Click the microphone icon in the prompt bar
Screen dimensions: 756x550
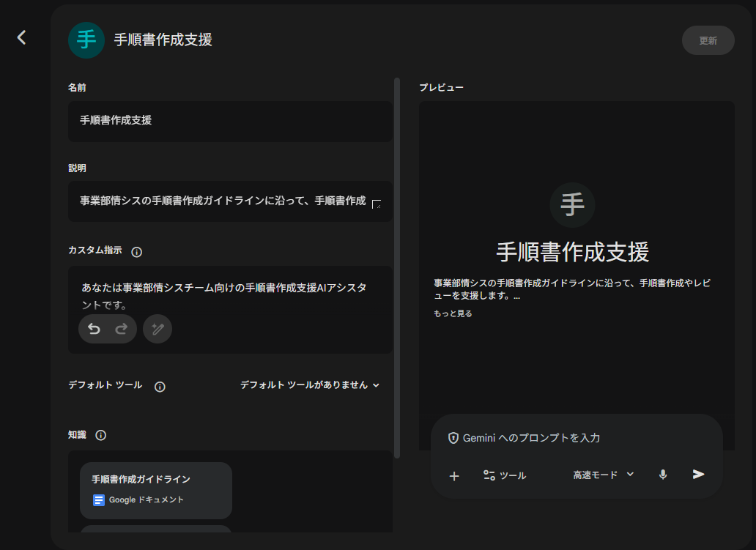coord(662,475)
